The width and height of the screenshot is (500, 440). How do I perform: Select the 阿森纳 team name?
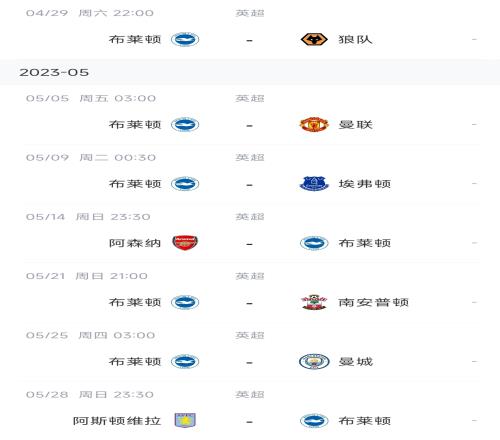[x=135, y=243]
